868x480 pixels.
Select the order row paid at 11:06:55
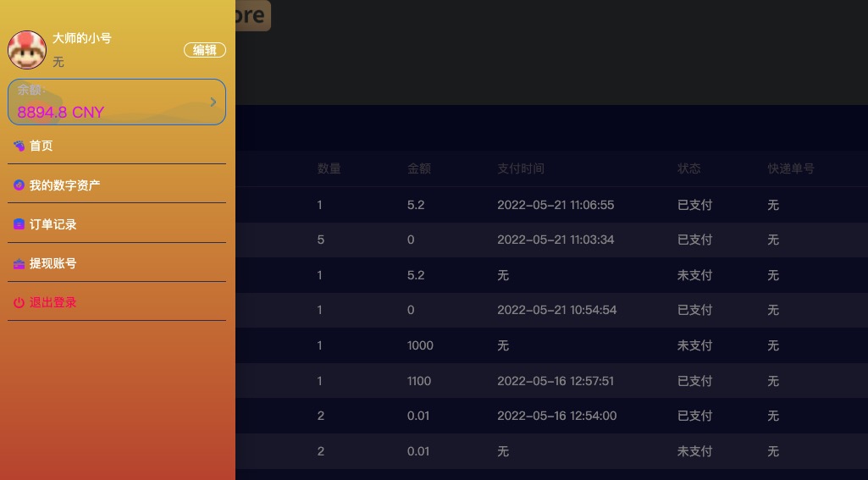551,205
